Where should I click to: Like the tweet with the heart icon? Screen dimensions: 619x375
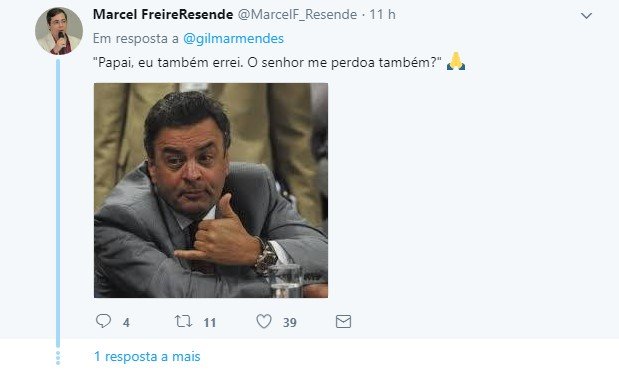point(264,321)
